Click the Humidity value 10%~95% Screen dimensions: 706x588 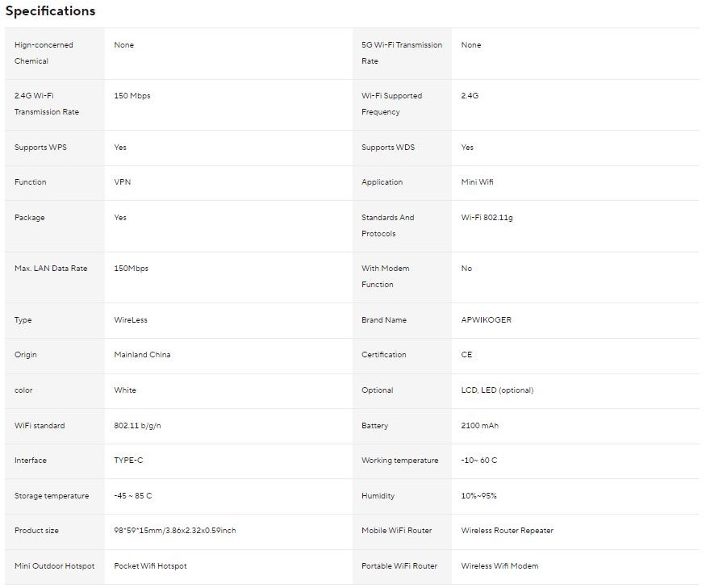tap(478, 496)
